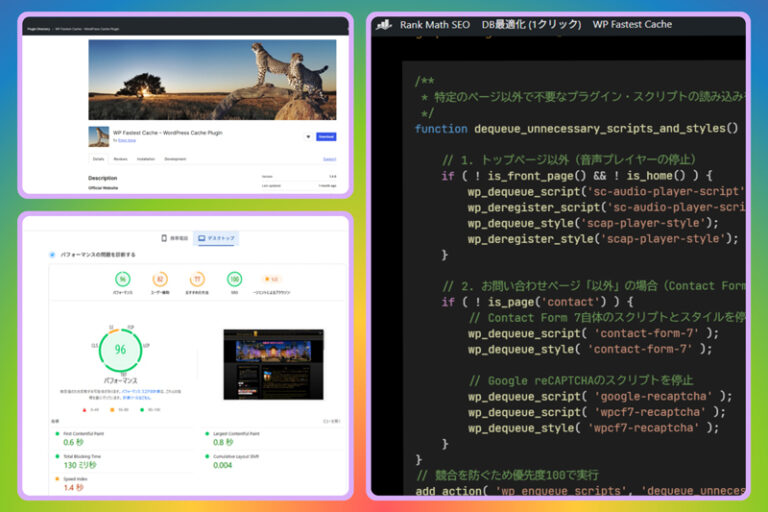Toggle the performance diagnosis checkbox
768x512 pixels.
(52, 255)
